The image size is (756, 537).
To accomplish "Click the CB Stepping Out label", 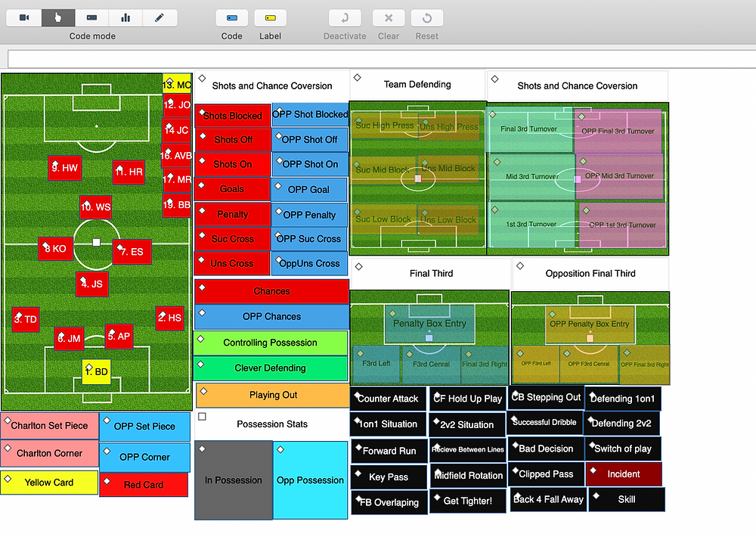I will (547, 398).
